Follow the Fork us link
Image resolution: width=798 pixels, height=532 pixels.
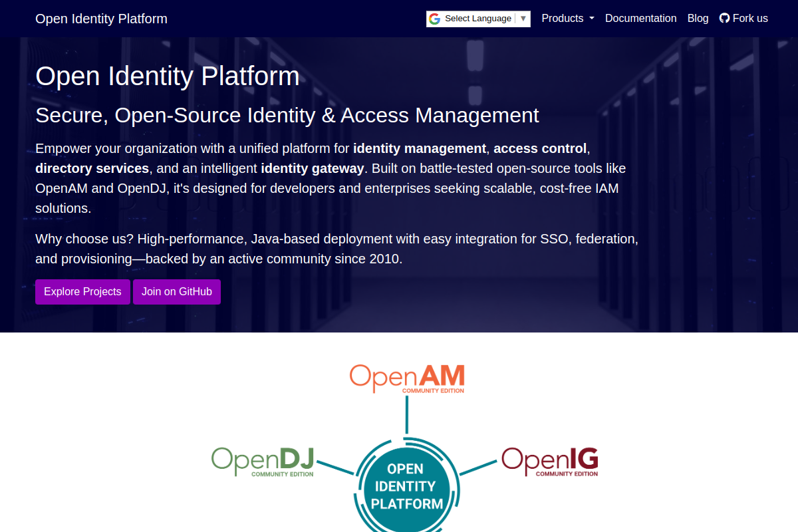pyautogui.click(x=743, y=19)
